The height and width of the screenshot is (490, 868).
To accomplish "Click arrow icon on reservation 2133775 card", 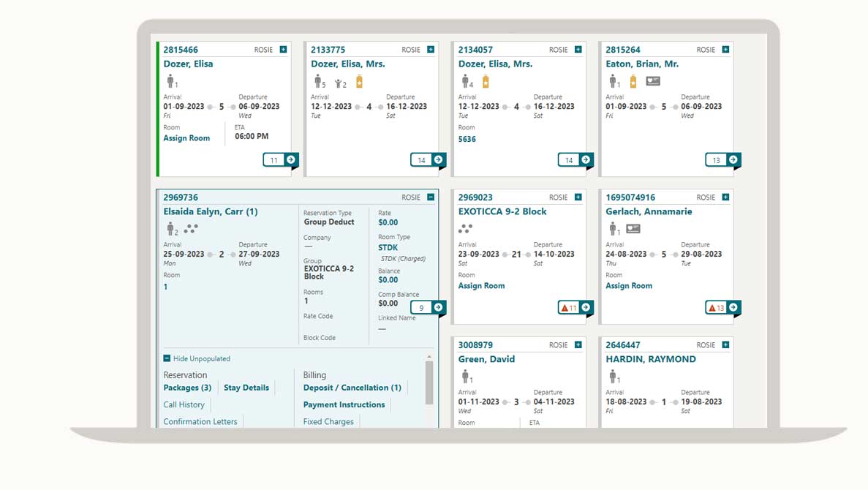I will (438, 160).
